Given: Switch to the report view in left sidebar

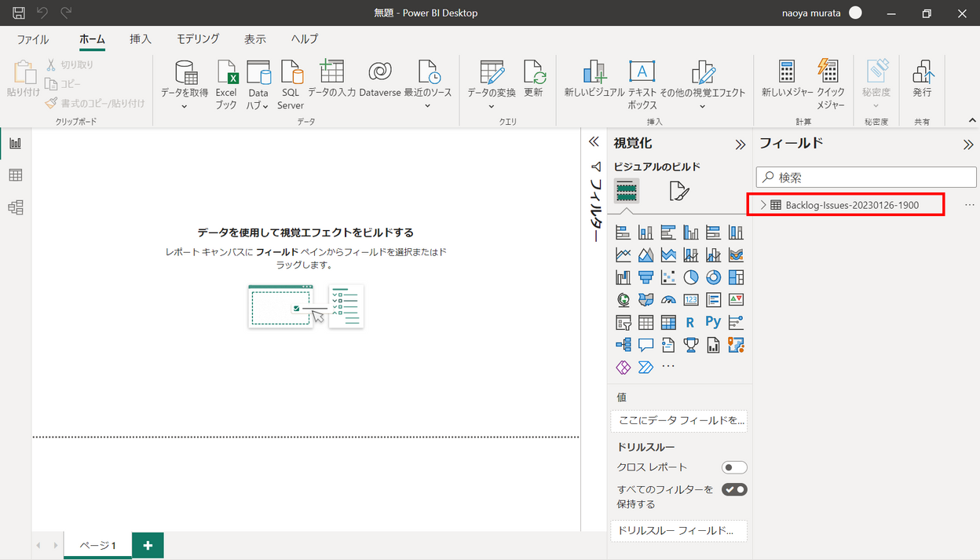Looking at the screenshot, I should click(15, 143).
